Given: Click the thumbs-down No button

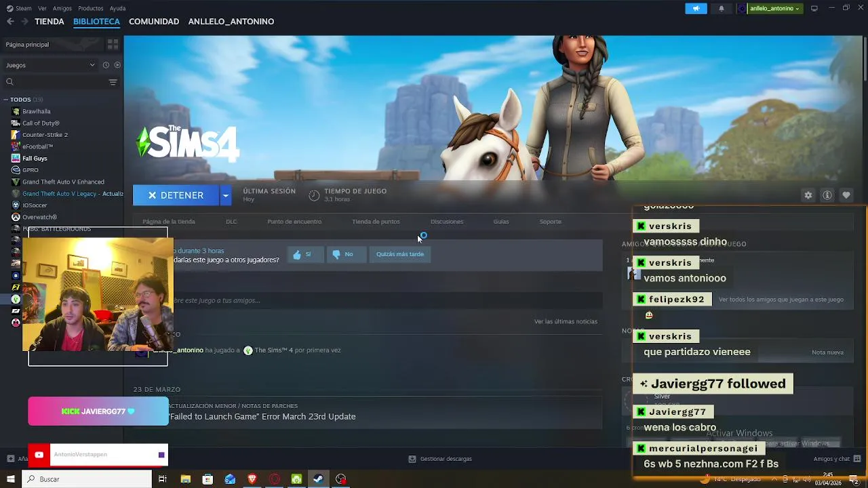Looking at the screenshot, I should [346, 254].
